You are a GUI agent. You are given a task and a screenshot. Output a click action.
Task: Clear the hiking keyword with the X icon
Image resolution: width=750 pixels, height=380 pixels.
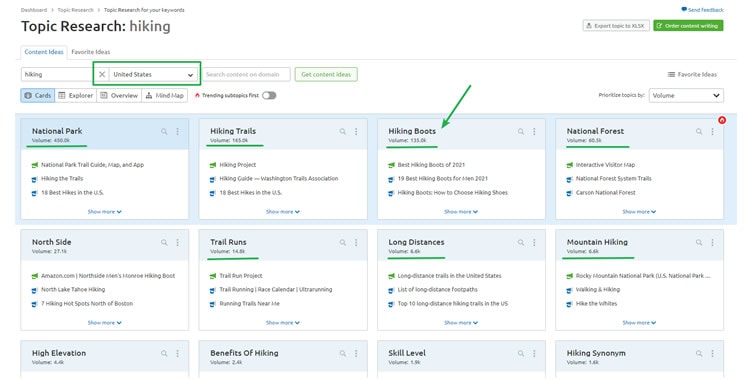(x=102, y=74)
